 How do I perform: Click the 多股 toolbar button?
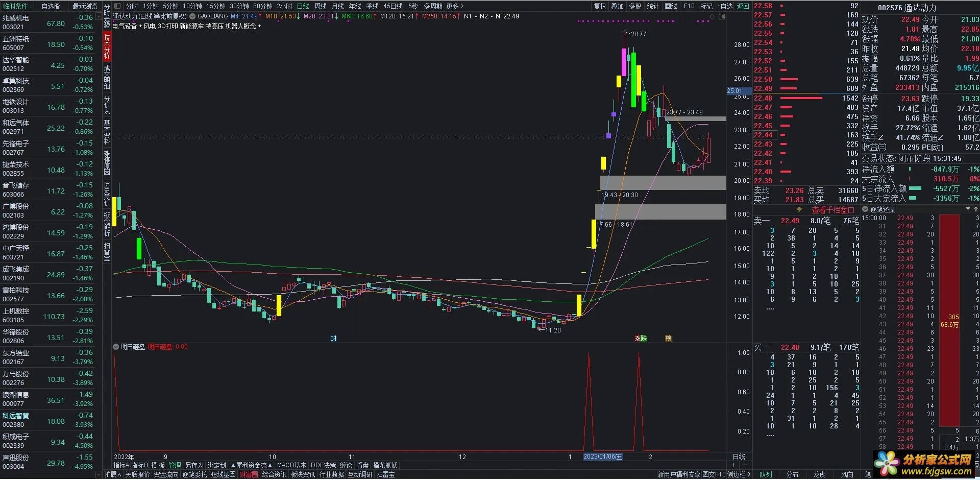coord(635,6)
